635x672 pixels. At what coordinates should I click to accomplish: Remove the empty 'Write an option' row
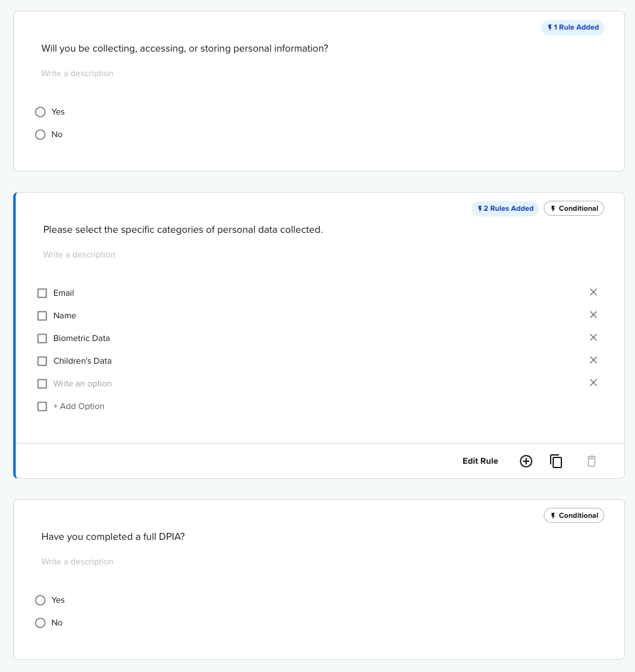point(593,383)
